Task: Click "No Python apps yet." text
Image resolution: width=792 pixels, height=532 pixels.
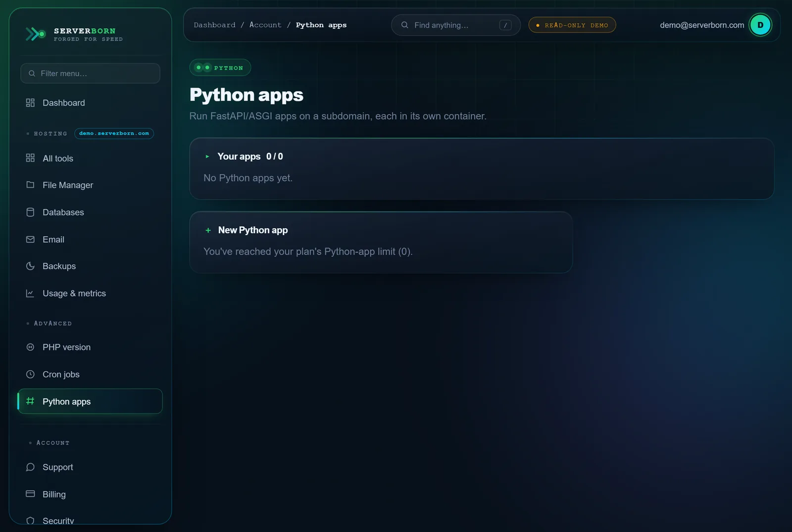Action: (248, 178)
